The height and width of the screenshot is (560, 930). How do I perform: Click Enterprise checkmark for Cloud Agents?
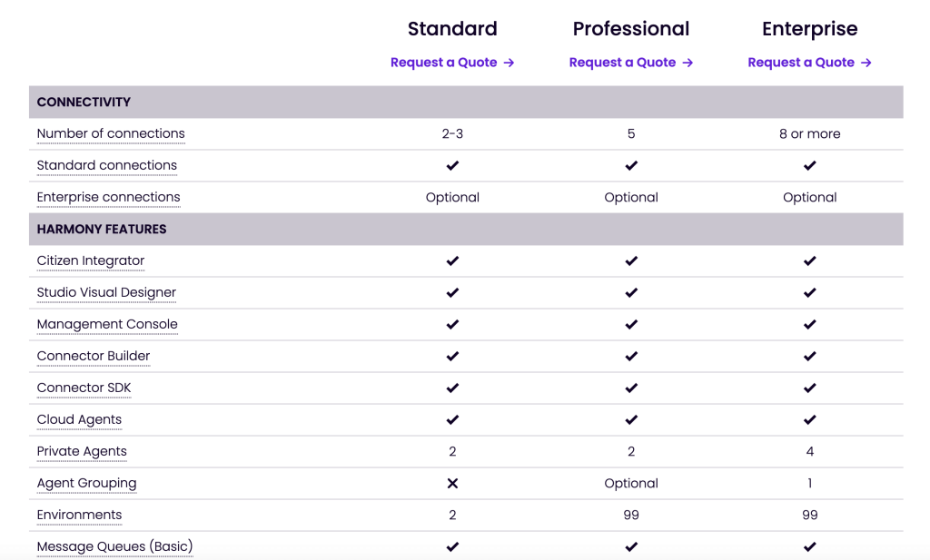tap(809, 419)
